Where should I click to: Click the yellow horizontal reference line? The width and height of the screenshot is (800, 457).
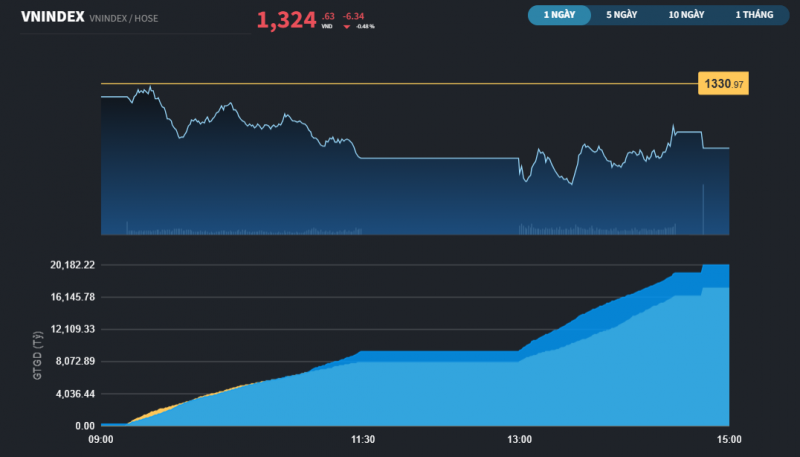click(400, 84)
